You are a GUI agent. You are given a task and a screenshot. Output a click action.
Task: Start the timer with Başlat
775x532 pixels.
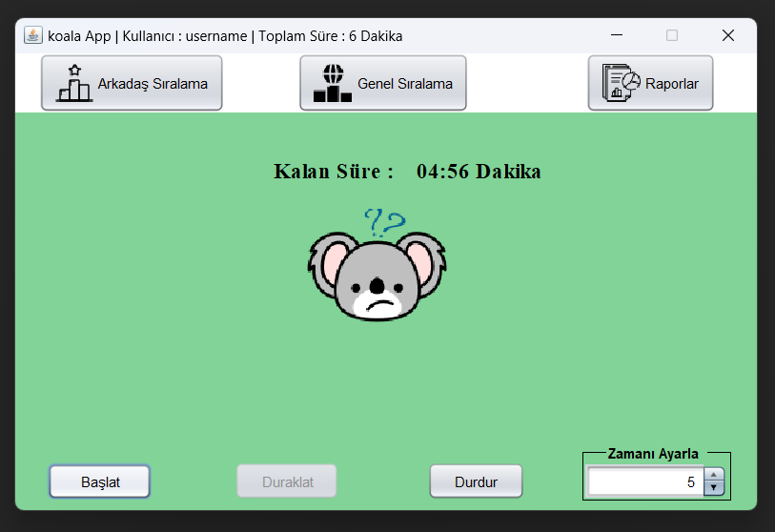[100, 481]
